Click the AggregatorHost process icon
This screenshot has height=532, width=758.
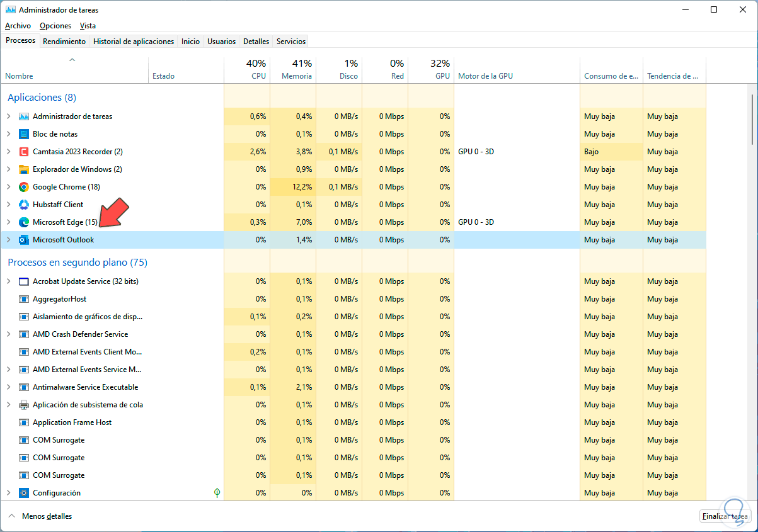coord(24,299)
